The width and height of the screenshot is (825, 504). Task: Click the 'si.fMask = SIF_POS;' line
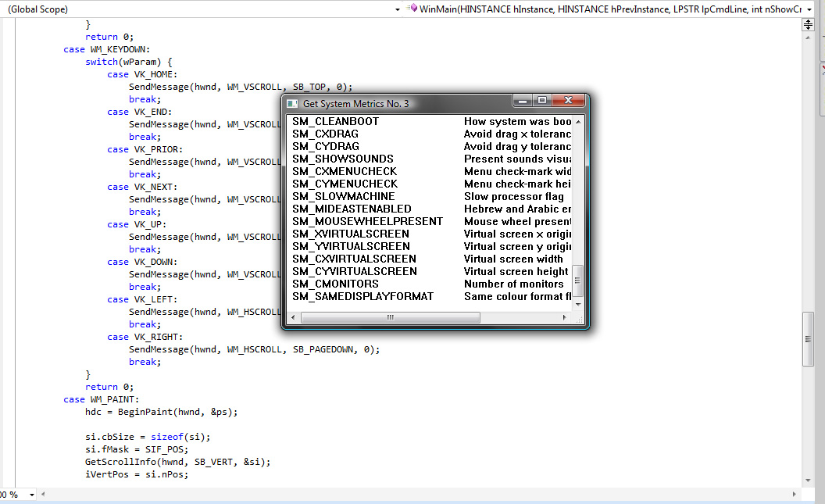tap(137, 449)
